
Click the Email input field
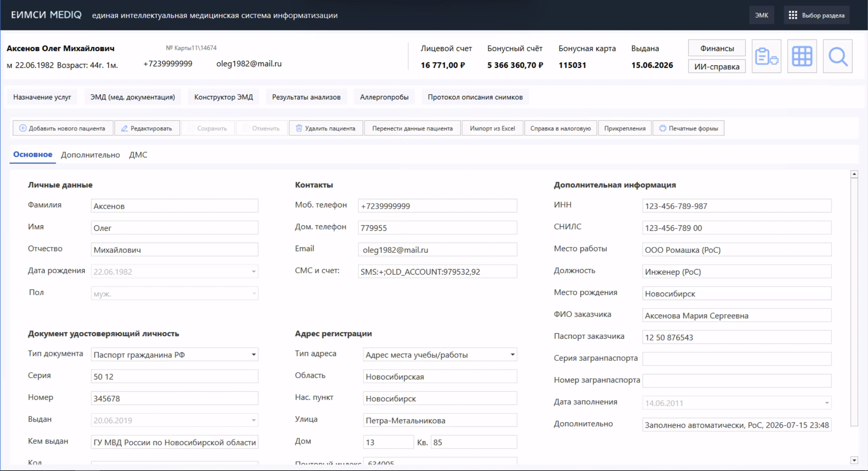[x=437, y=250]
